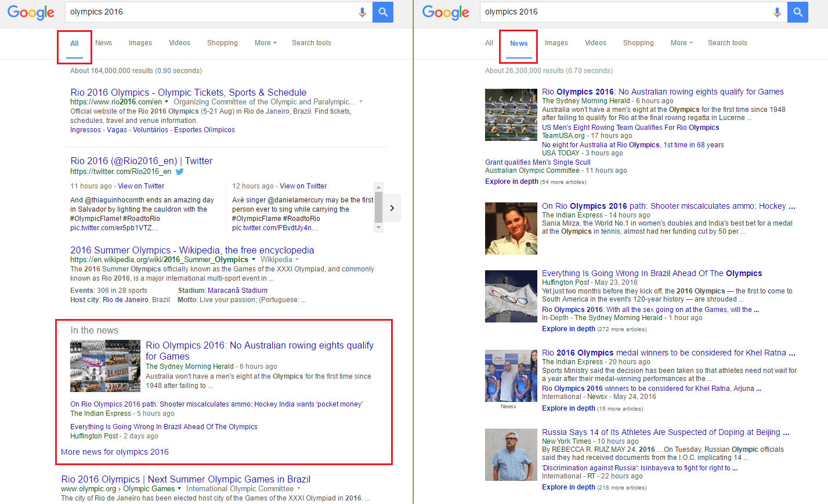Click the rowing team thumbnail in the news box
828x504 pixels.
tap(105, 366)
